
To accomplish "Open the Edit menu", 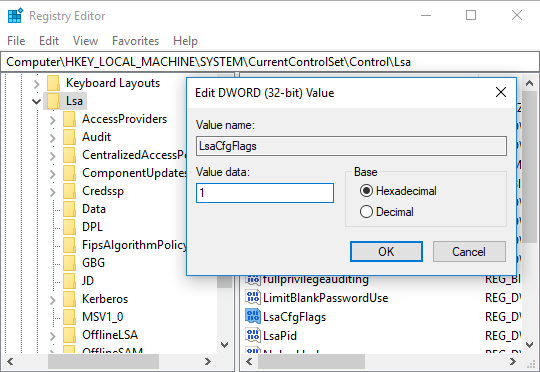I will click(49, 41).
